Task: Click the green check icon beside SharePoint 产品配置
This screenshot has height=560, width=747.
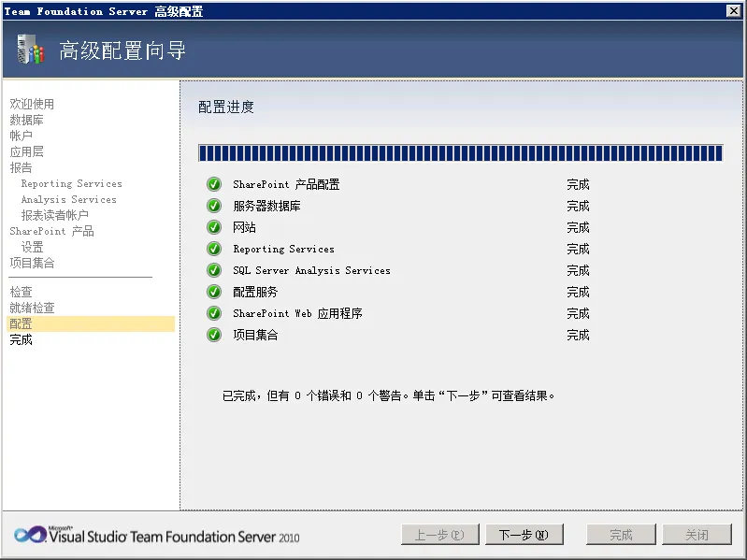Action: coord(214,184)
